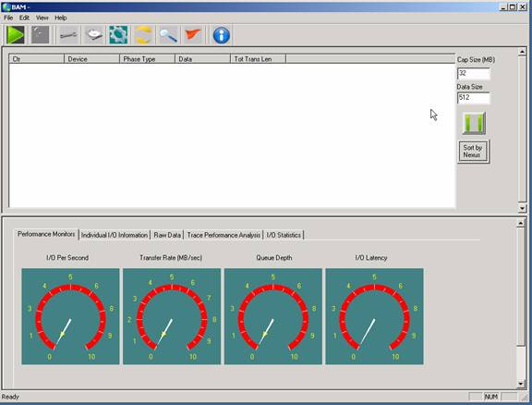Open the blue info icon
The width and height of the screenshot is (532, 405).
[x=222, y=35]
